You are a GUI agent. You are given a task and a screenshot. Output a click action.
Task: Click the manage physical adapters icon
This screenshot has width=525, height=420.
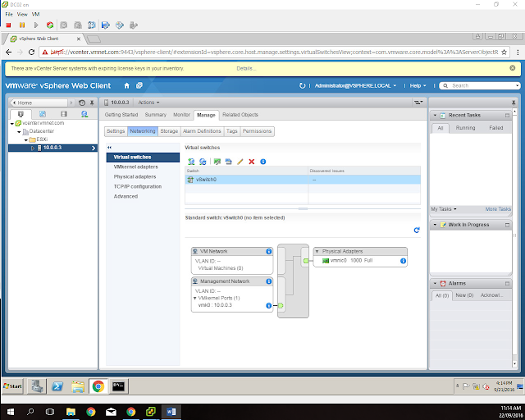[217, 162]
